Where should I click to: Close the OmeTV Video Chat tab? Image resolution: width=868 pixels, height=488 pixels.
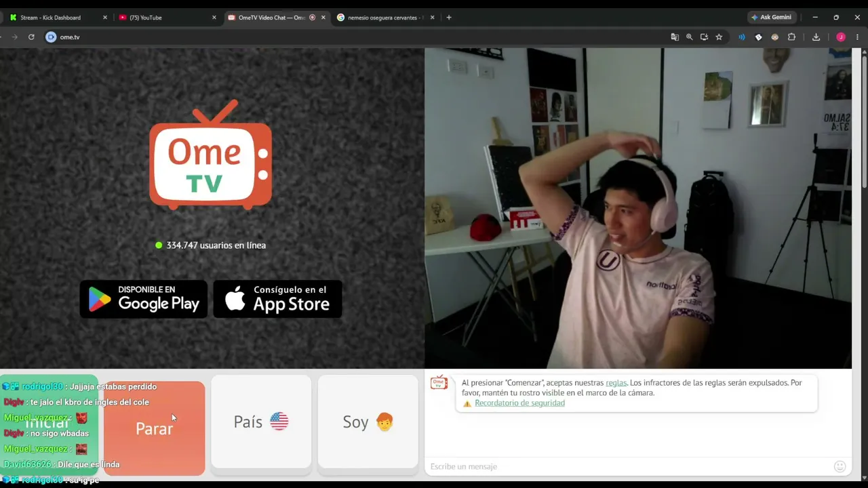[x=323, y=18]
